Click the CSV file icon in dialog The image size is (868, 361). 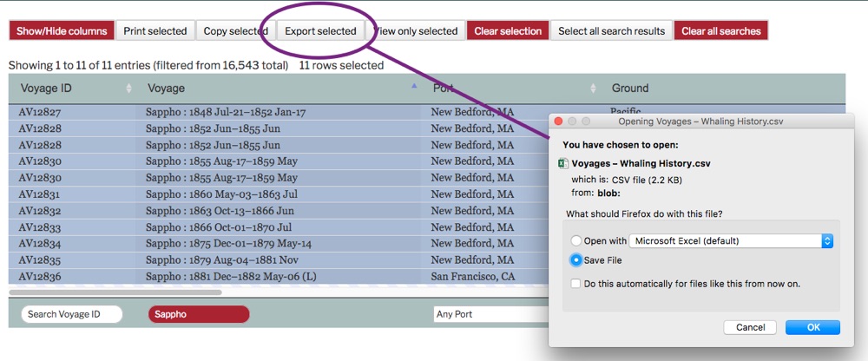click(562, 163)
